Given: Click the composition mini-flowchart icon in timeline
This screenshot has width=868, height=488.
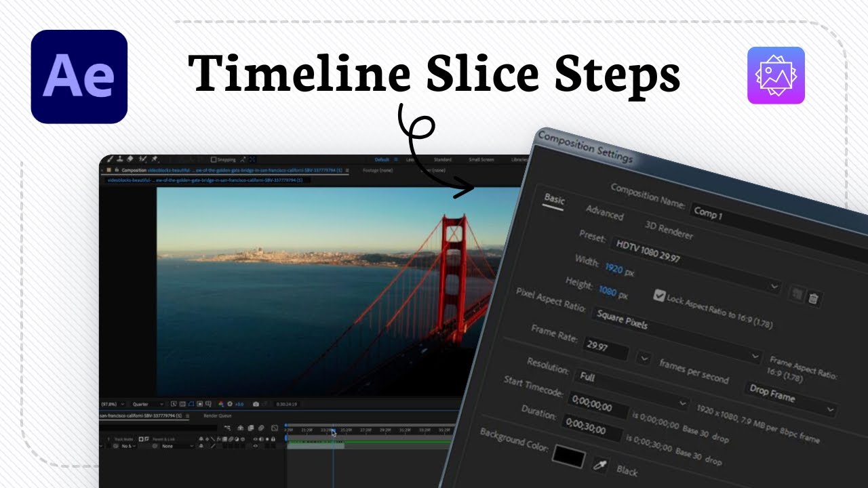Looking at the screenshot, I should point(227,428).
